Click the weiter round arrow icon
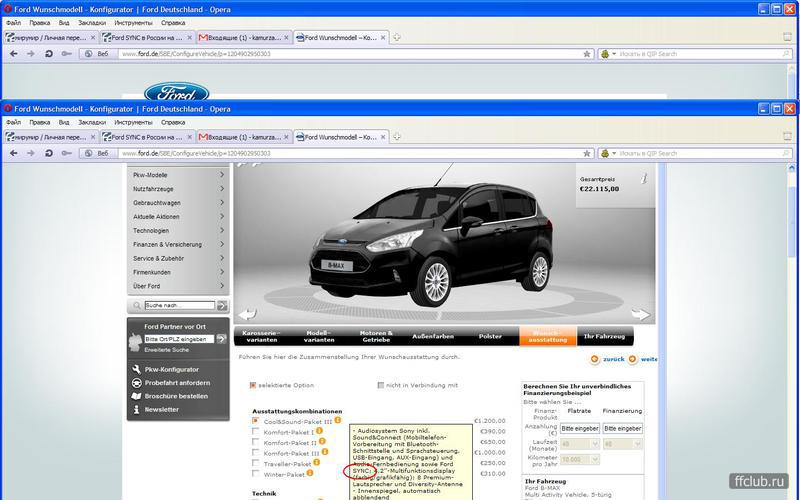The image size is (800, 500). click(x=633, y=359)
